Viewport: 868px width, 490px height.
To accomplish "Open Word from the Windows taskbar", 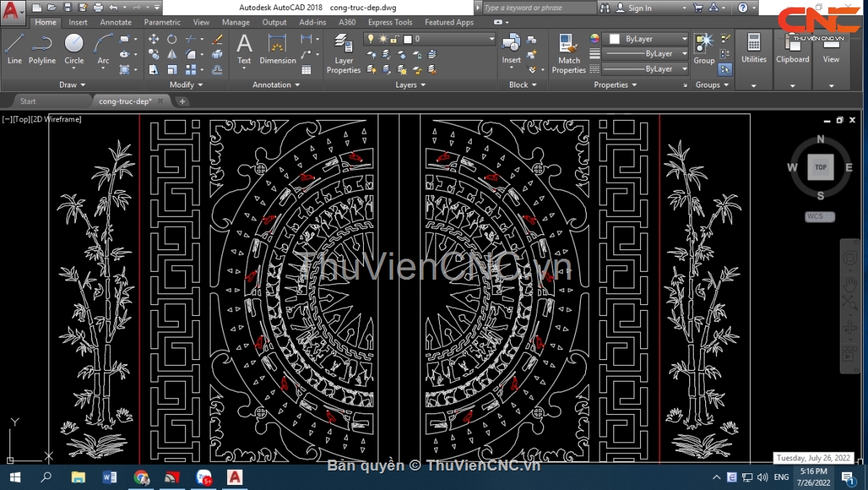I will (110, 477).
